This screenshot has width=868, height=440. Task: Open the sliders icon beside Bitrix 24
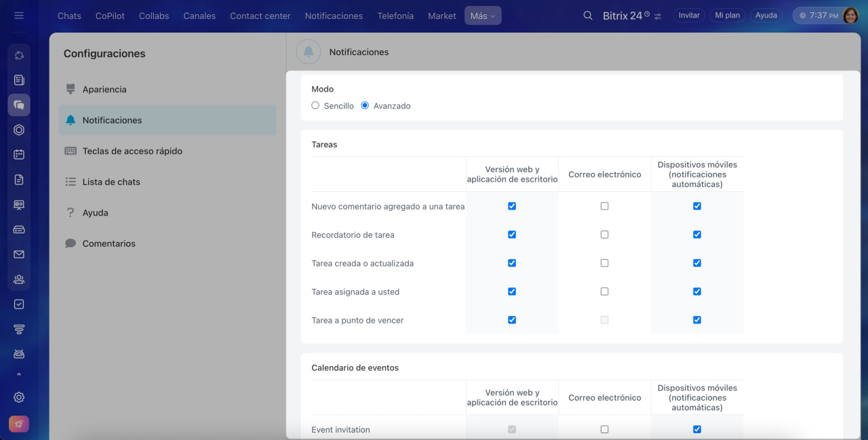658,16
